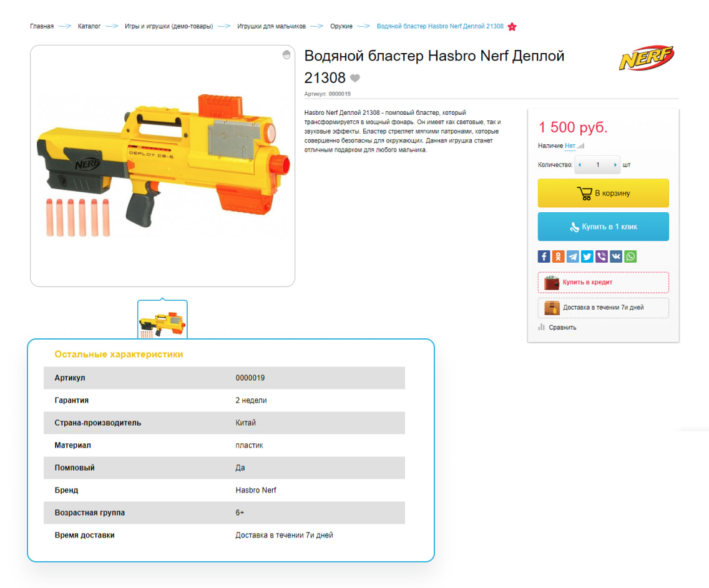709x588 pixels.
Task: Click Артикул value 0000019 in table
Action: [250, 378]
